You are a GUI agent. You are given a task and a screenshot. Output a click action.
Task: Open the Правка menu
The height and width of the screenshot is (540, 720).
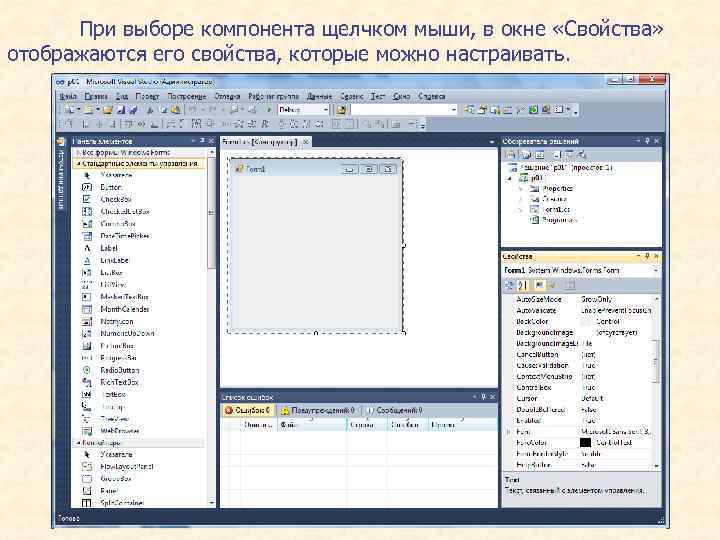click(96, 96)
